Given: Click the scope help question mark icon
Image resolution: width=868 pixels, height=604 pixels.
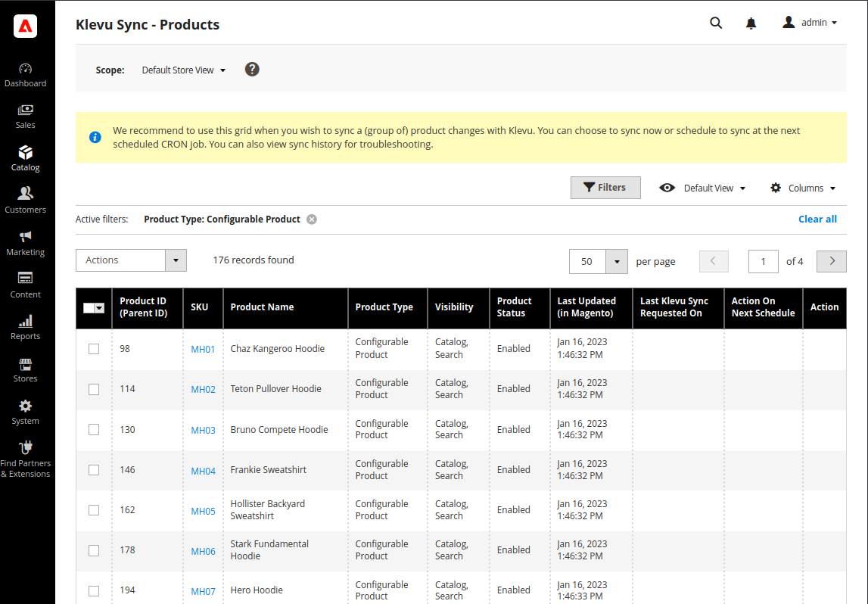Looking at the screenshot, I should click(x=252, y=69).
